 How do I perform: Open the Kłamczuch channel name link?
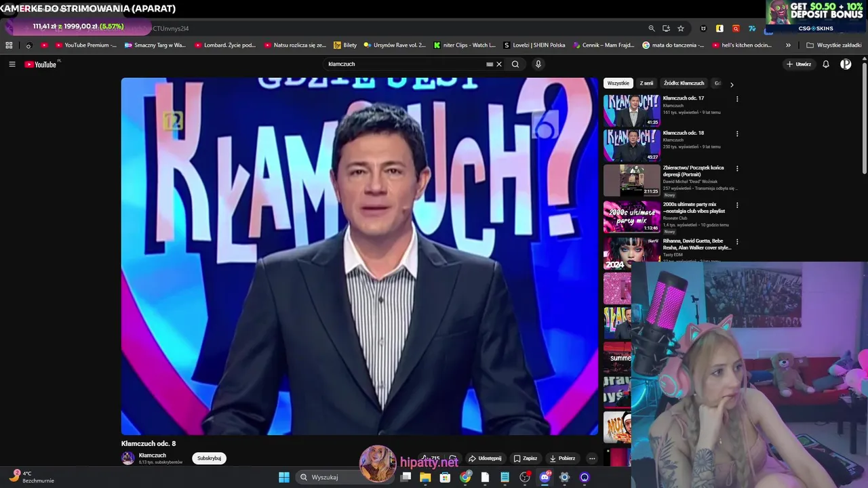(x=152, y=455)
